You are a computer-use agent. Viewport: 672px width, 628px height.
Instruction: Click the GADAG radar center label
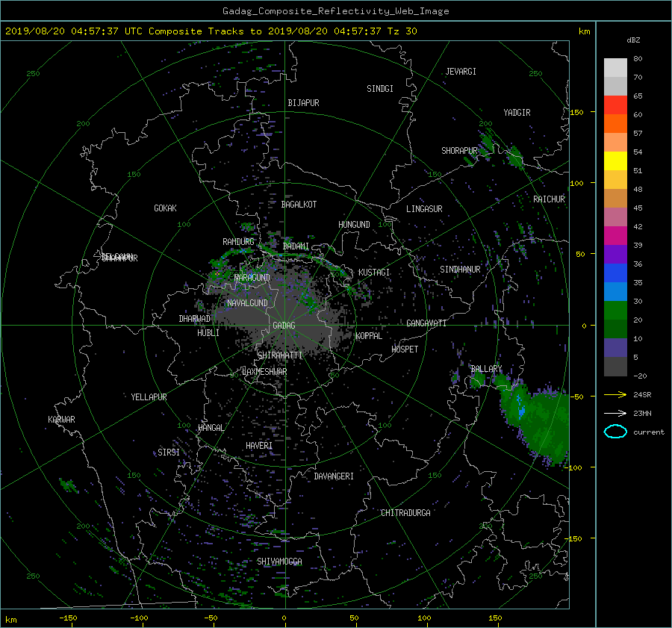tap(284, 326)
